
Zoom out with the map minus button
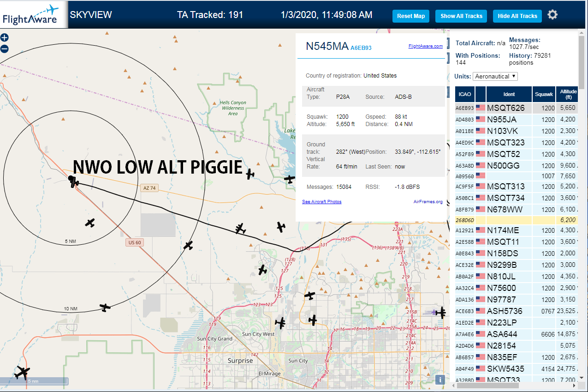[4, 48]
